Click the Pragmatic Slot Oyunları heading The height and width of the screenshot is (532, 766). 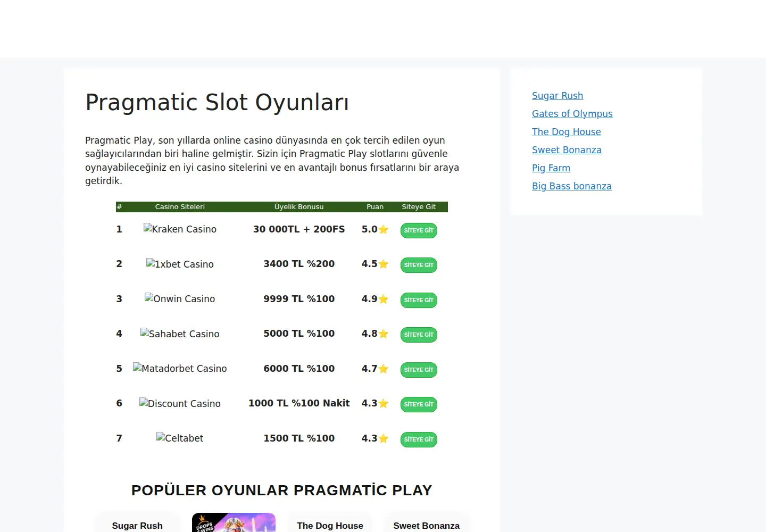(x=217, y=103)
